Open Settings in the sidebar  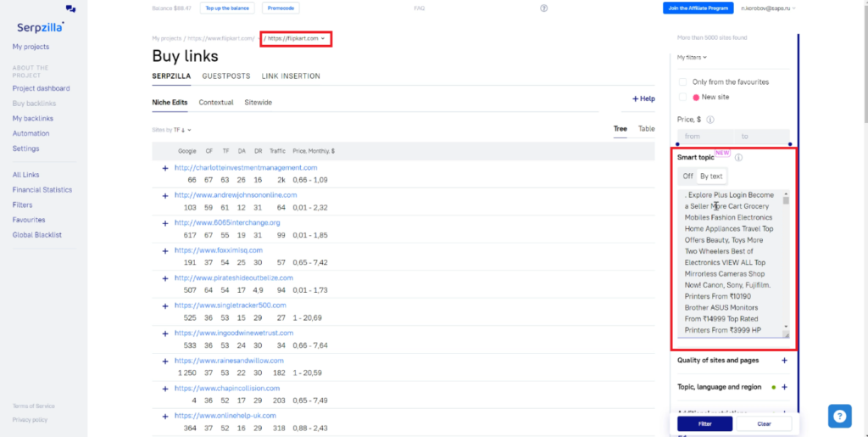tap(26, 149)
